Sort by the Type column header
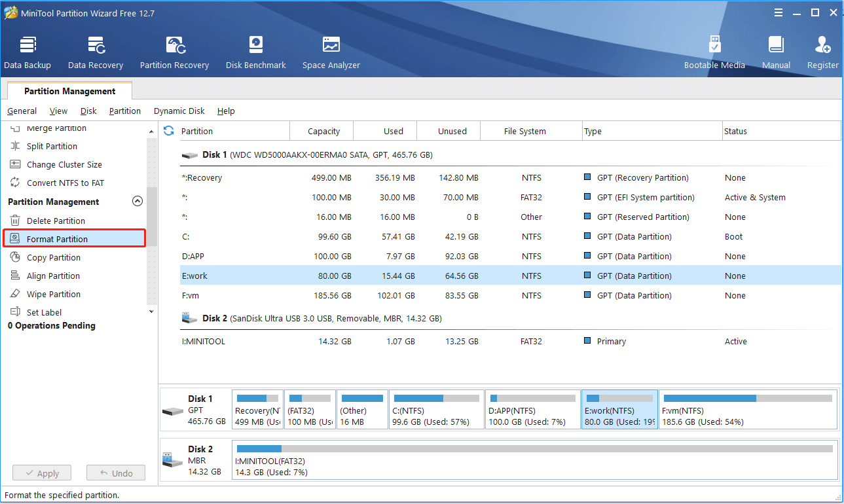 (652, 131)
